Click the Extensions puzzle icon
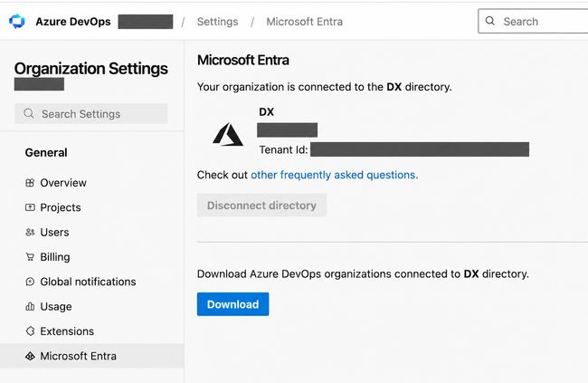 click(30, 331)
